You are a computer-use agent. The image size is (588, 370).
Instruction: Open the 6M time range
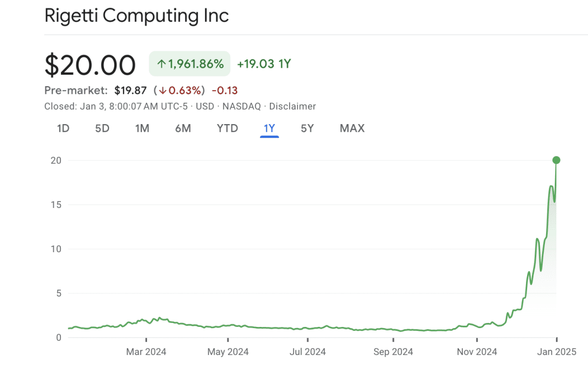tap(183, 128)
